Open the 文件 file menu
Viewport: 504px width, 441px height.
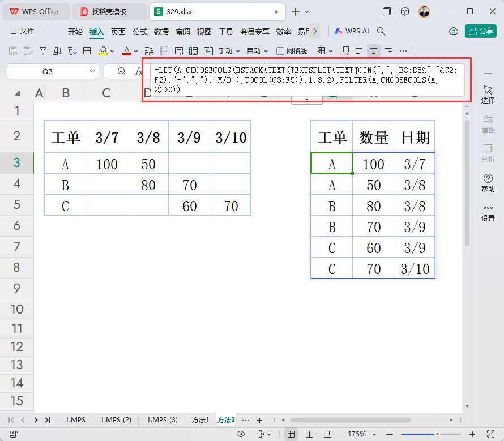tap(23, 31)
